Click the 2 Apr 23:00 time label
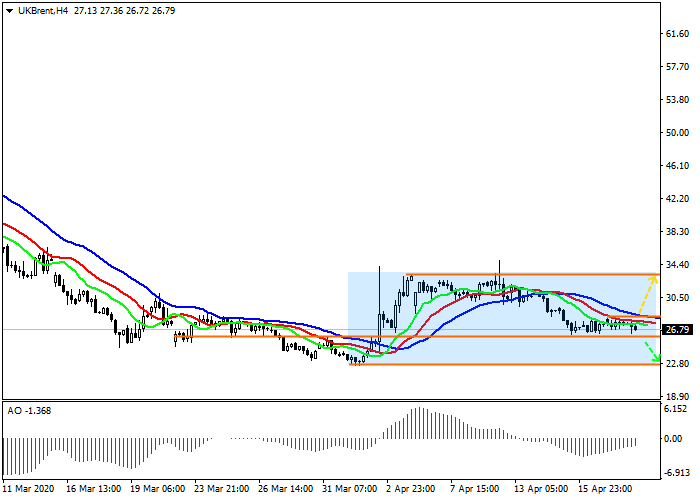Screen dimensions: 700x500 click(x=410, y=489)
